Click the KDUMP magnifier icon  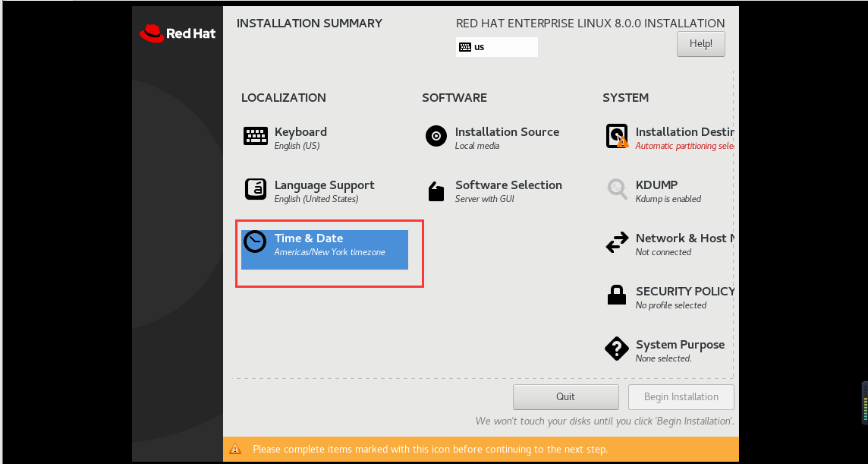pos(617,189)
